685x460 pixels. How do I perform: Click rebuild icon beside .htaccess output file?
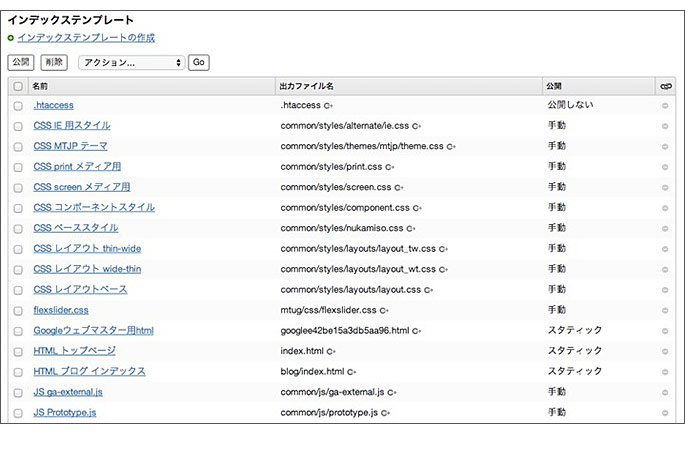(328, 106)
